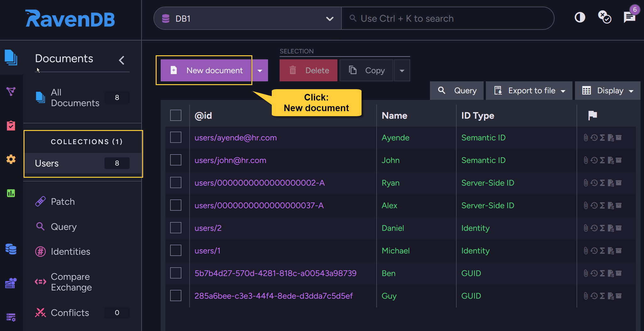
Task: Click the flag column header icon
Action: (x=593, y=116)
